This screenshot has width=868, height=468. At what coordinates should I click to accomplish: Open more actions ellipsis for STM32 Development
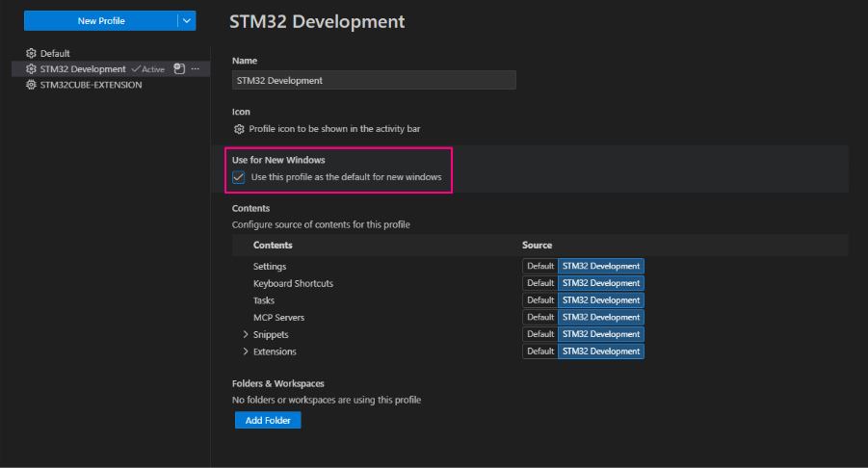(x=196, y=69)
